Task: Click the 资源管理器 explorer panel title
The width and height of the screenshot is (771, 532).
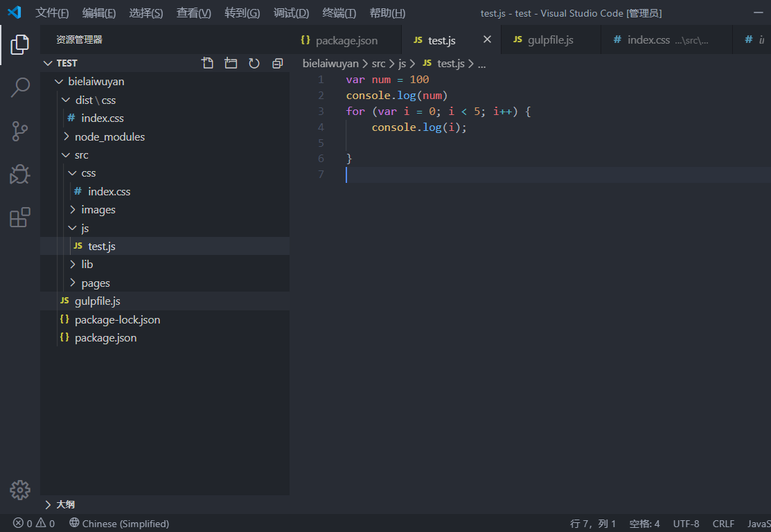Action: tap(79, 39)
